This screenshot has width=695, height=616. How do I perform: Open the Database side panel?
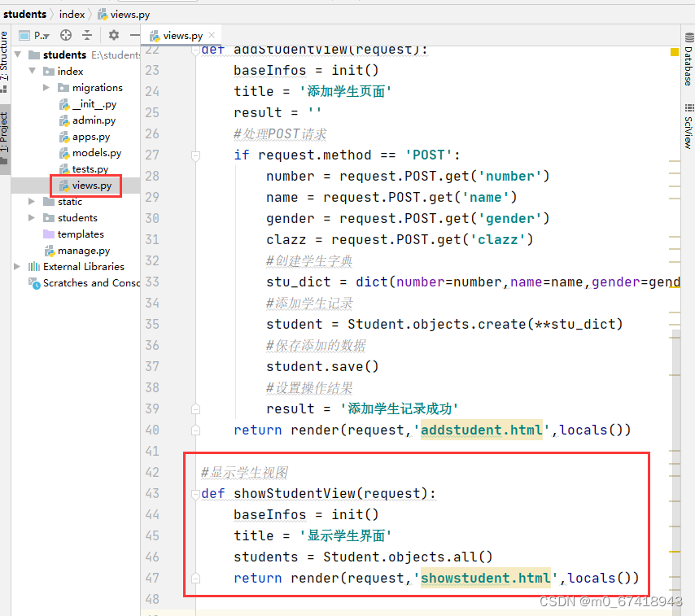pos(688,59)
